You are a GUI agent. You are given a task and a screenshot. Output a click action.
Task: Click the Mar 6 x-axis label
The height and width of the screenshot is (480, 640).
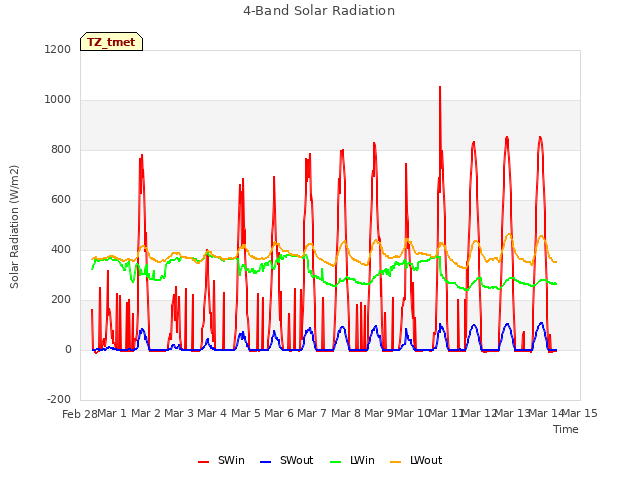click(279, 413)
